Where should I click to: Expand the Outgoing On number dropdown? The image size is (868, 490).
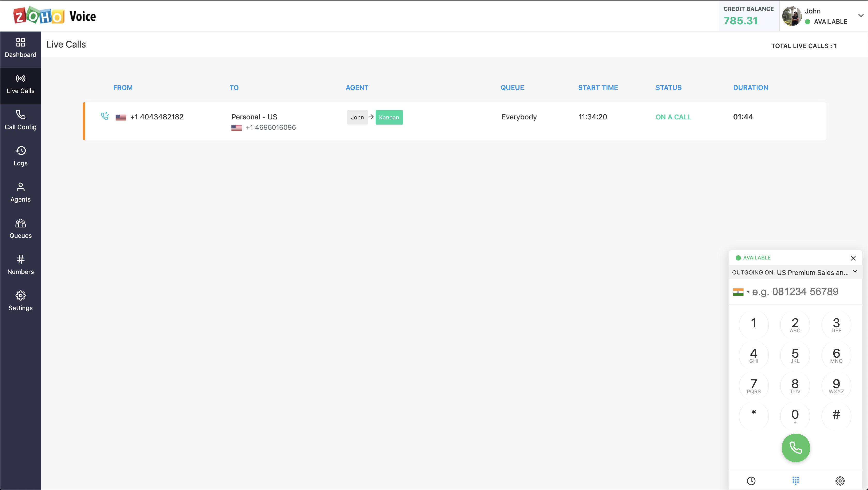pyautogui.click(x=855, y=272)
